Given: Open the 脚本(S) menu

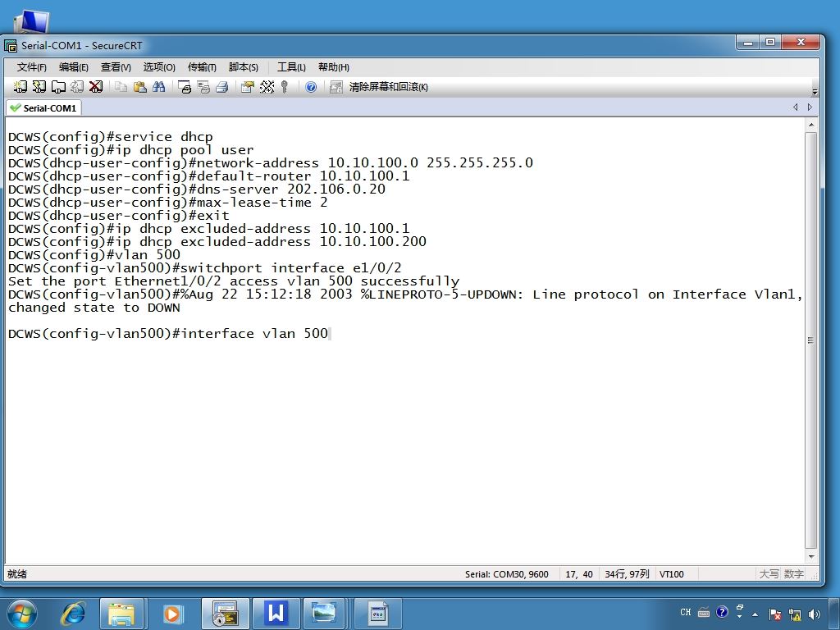Looking at the screenshot, I should [x=243, y=67].
